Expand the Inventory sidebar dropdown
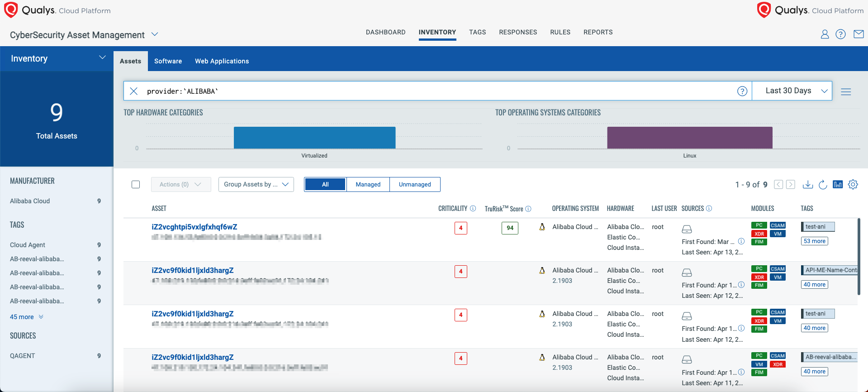The image size is (868, 392). coord(102,57)
